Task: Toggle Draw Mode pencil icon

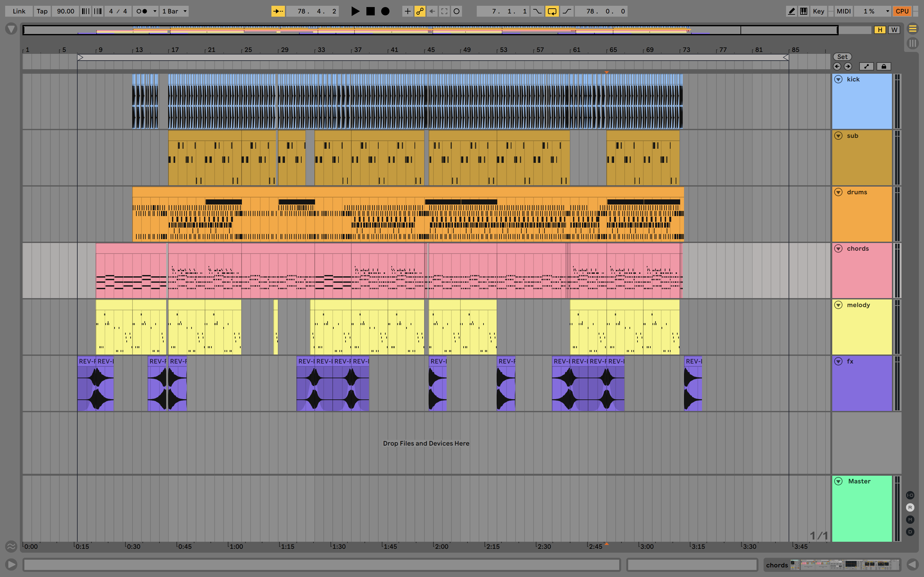Action: click(791, 11)
